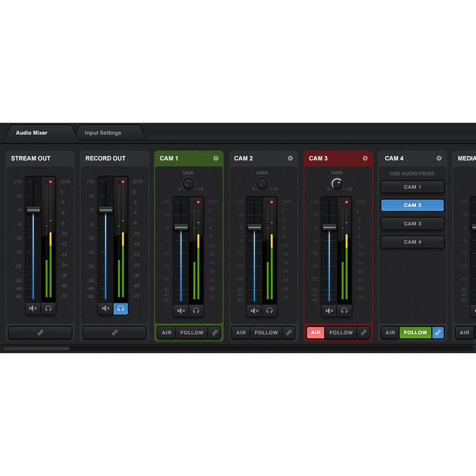
Task: Enable AIR on the MEDIA channel
Action: point(464,333)
